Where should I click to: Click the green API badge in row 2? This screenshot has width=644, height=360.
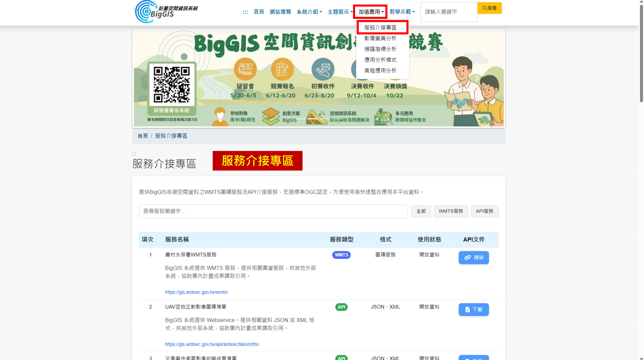[341, 307]
